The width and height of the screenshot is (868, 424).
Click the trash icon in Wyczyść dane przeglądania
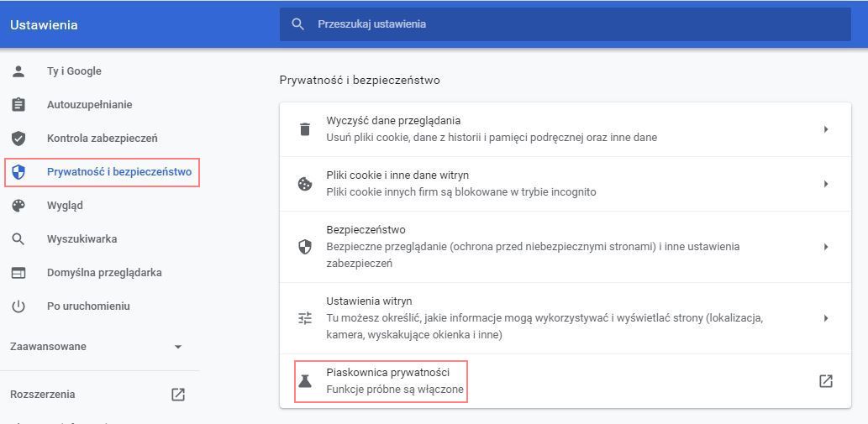point(305,129)
